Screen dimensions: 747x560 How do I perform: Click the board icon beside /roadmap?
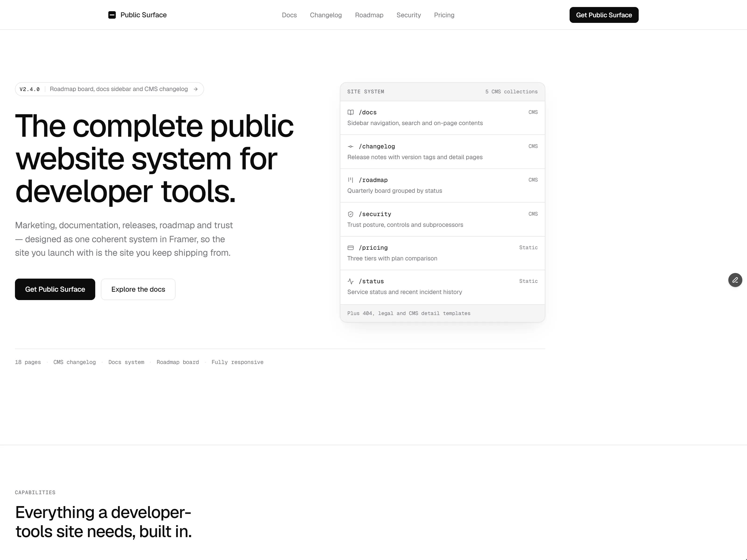click(x=351, y=180)
